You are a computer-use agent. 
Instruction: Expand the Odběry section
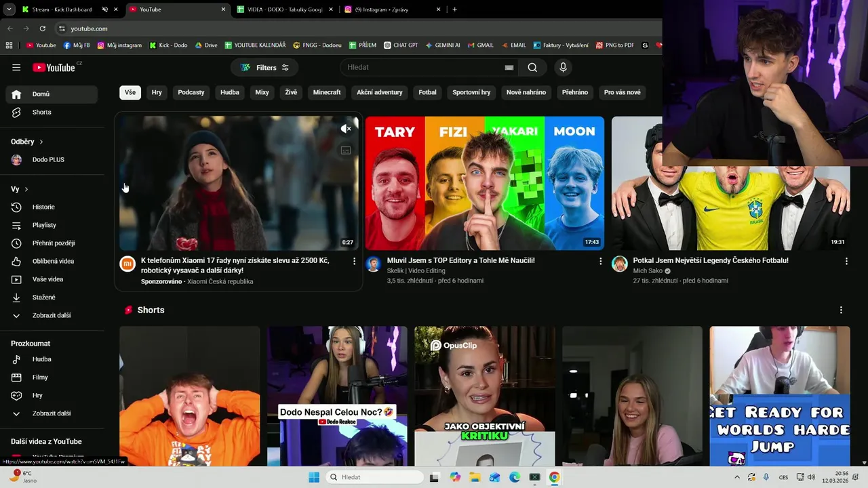[x=27, y=142]
